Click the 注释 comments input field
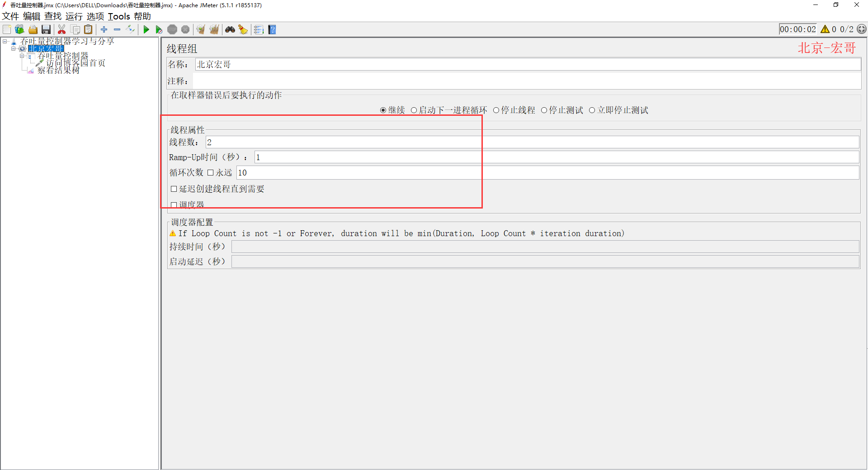 click(x=527, y=81)
